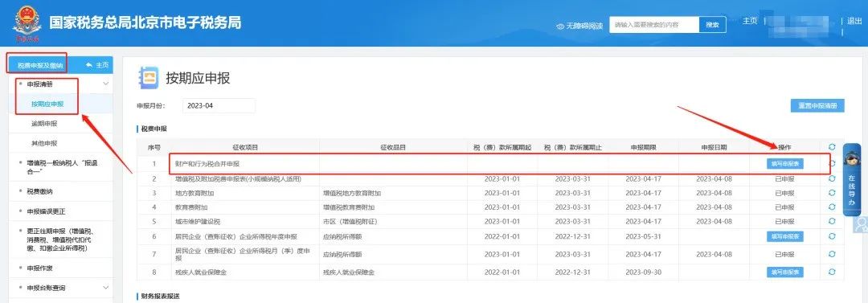Click the refresh icon in the table header
The height and width of the screenshot is (303, 868).
(x=832, y=147)
